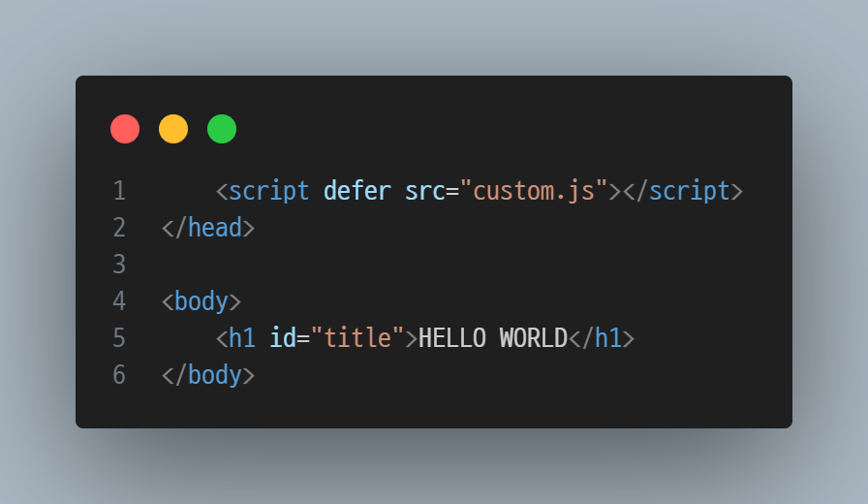Viewport: 868px width, 504px height.
Task: Click line number 1 in gutter
Action: click(x=119, y=191)
